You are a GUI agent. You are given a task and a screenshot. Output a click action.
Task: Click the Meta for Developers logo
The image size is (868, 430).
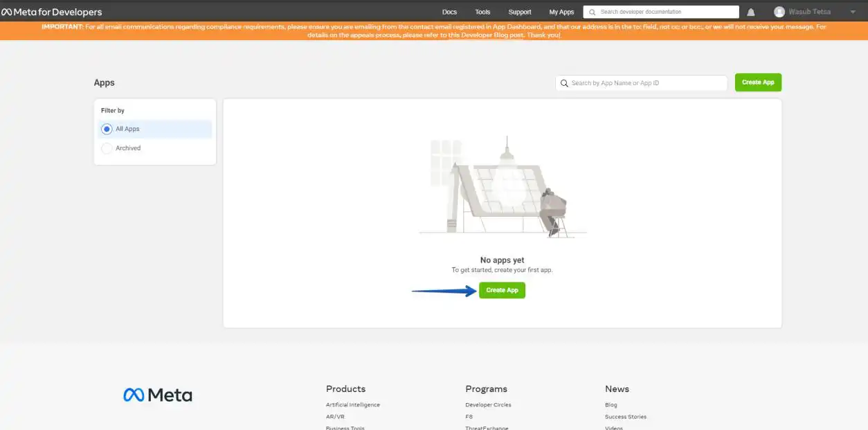52,12
